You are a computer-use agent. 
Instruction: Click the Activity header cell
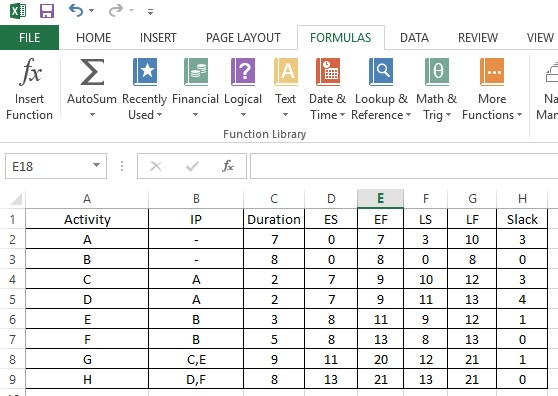tap(87, 219)
